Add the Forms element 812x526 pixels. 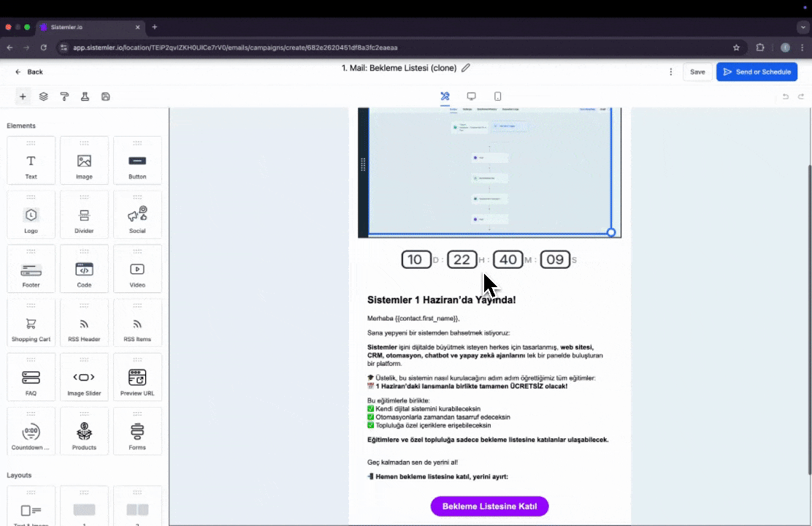[x=137, y=432]
